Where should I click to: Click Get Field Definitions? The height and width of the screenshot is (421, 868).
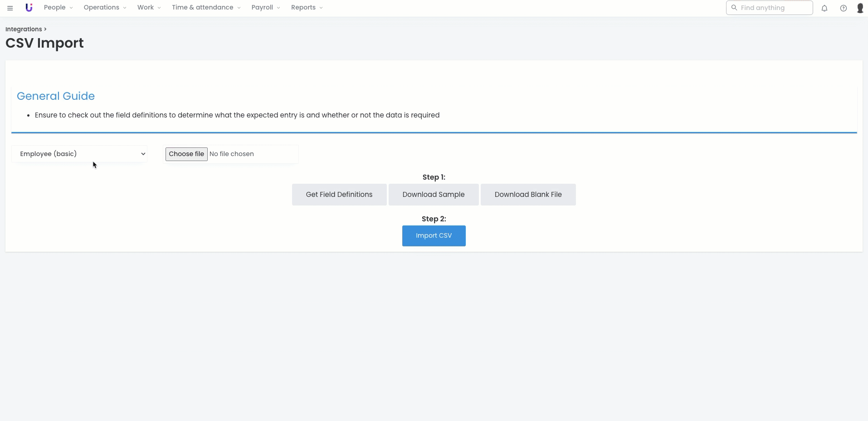pos(339,195)
